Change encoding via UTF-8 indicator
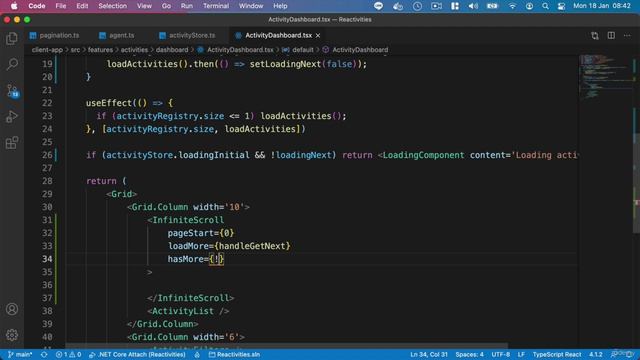Viewport: 640px width, 360px height. [x=500, y=355]
